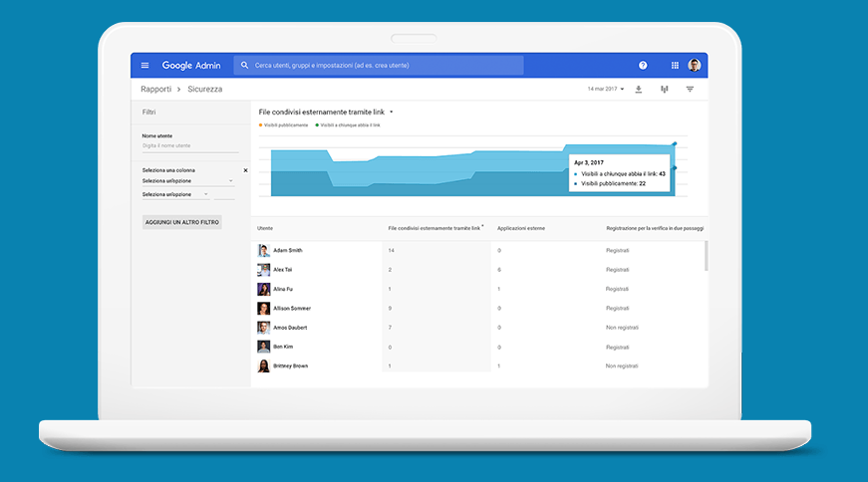Expand the chart title metric dropdown
Viewport: 868px width, 482px height.
(392, 113)
